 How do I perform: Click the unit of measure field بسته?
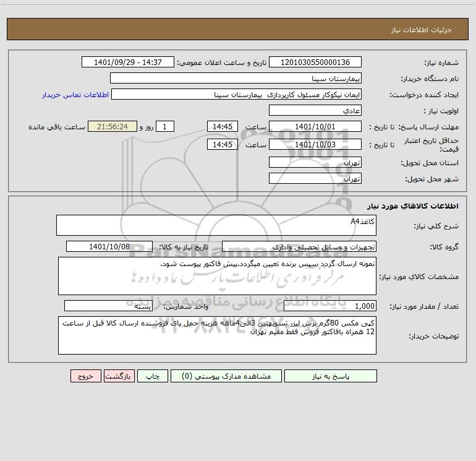(x=108, y=306)
